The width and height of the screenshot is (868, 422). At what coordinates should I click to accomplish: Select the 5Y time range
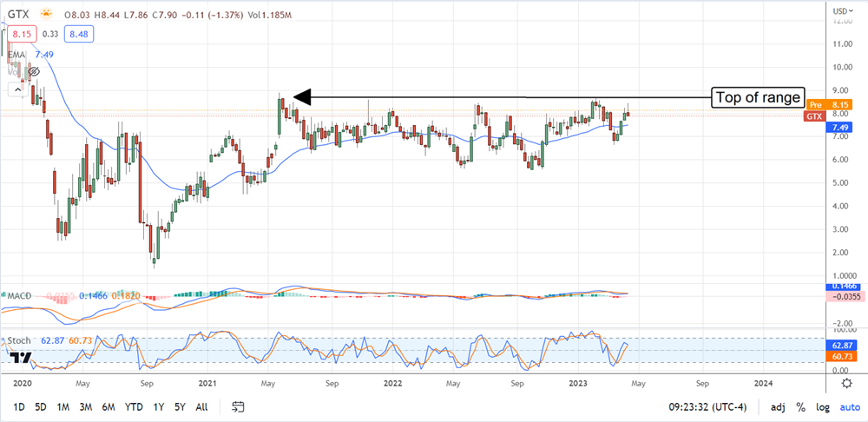click(x=179, y=406)
